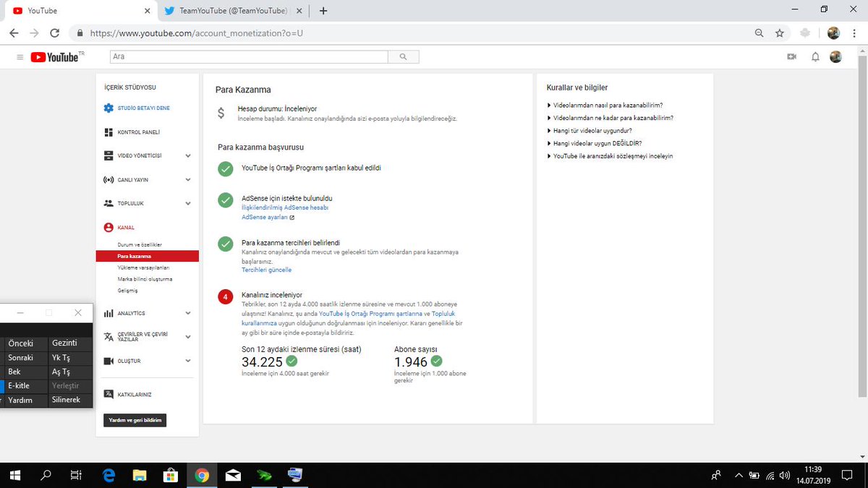Bookmark this page with star icon
This screenshot has height=488, width=868.
click(x=779, y=33)
